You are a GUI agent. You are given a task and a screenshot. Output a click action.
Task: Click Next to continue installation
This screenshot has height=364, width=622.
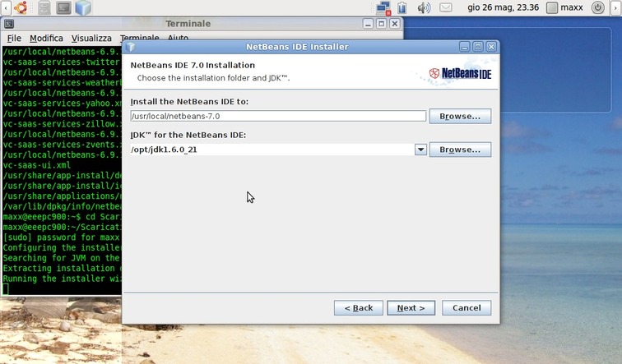click(x=411, y=308)
